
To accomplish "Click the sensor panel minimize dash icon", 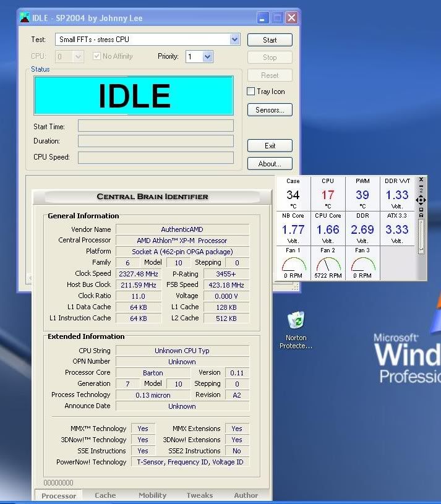I will (421, 185).
